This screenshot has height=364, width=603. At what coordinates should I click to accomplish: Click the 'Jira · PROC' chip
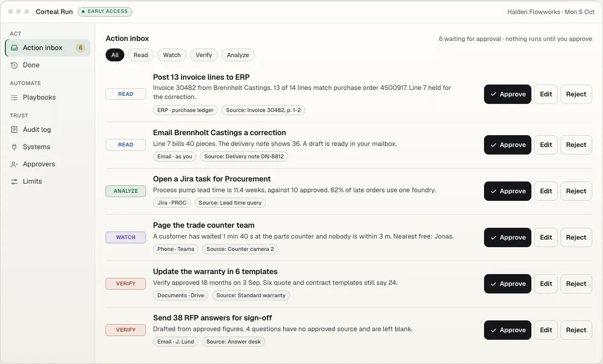click(x=172, y=203)
